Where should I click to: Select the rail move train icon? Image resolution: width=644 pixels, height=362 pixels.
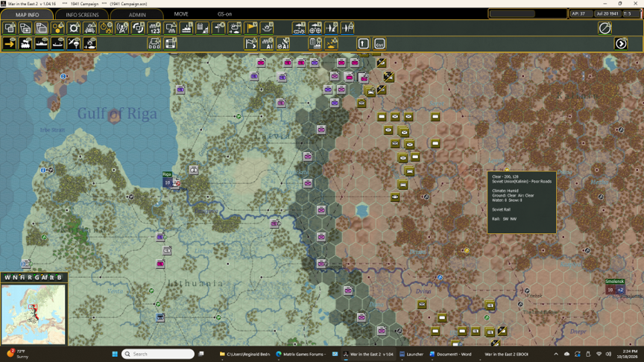tap(25, 43)
